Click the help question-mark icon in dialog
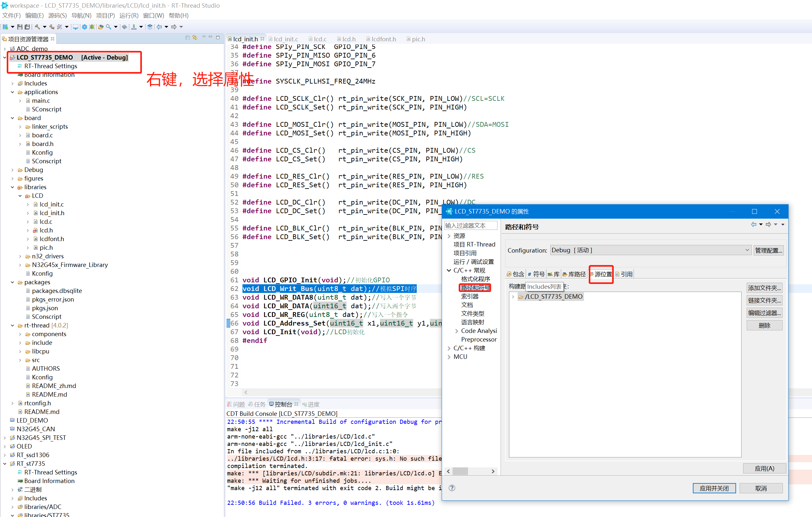Image resolution: width=812 pixels, height=517 pixels. click(x=452, y=488)
